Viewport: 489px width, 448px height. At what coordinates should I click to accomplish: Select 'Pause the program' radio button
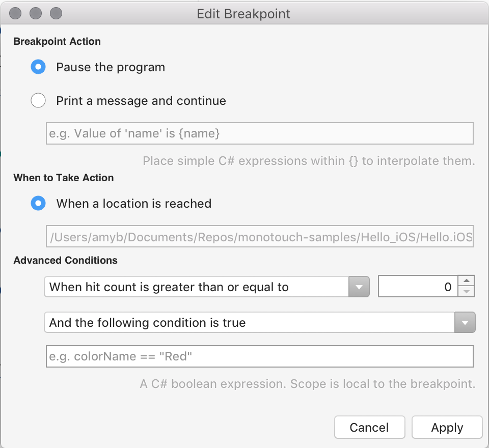point(38,67)
